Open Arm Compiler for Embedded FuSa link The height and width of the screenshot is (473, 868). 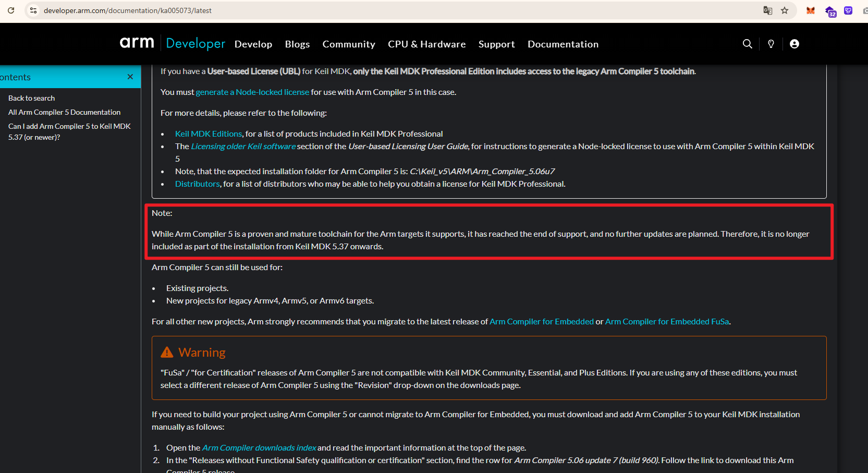click(x=667, y=322)
